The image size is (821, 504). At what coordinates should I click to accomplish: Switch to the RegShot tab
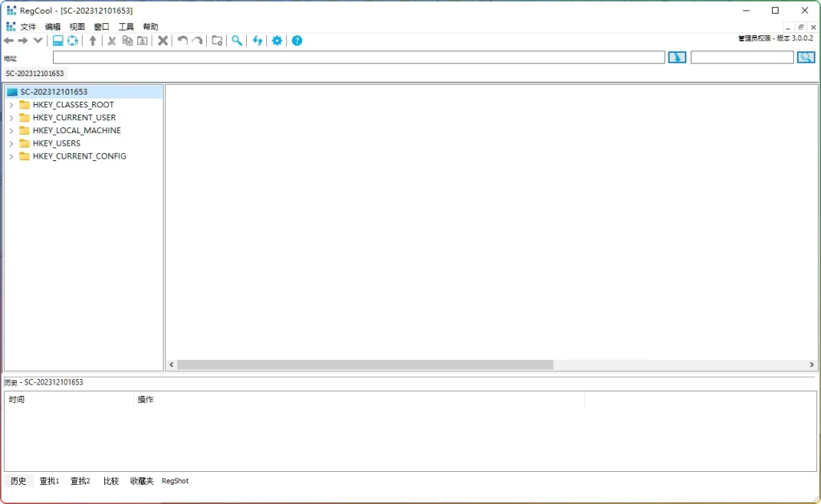[175, 481]
